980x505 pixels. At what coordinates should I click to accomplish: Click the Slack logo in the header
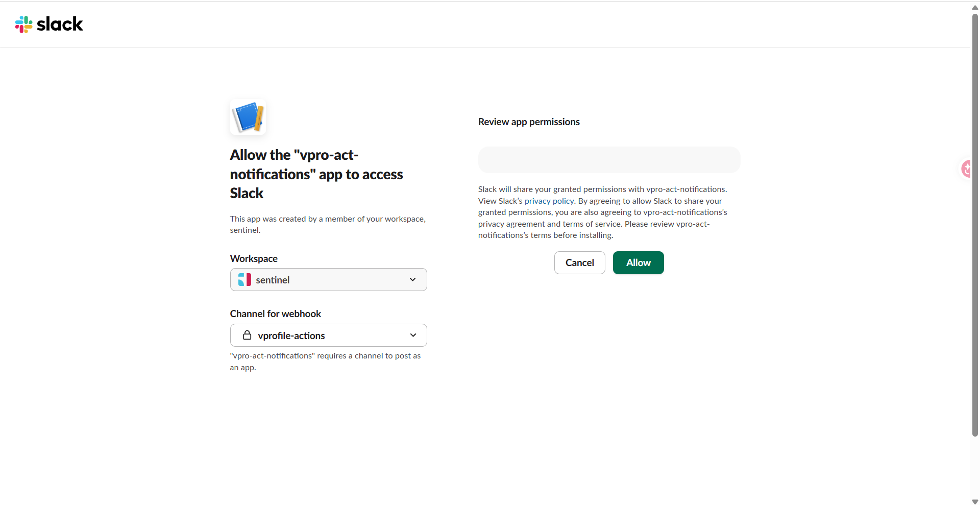tap(49, 24)
